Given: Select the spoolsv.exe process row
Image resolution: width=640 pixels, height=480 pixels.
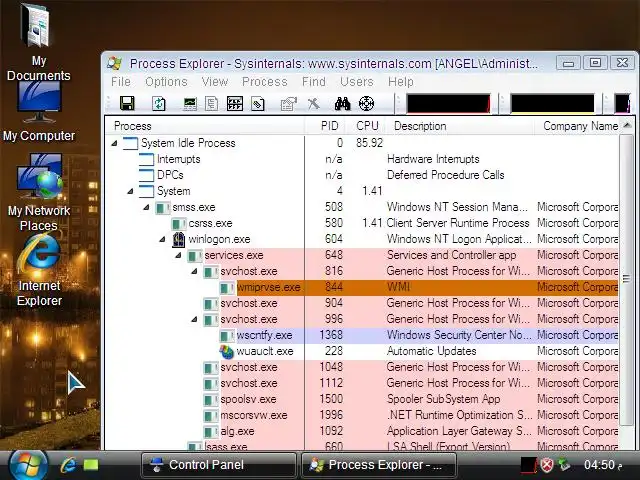Looking at the screenshot, I should pos(361,399).
